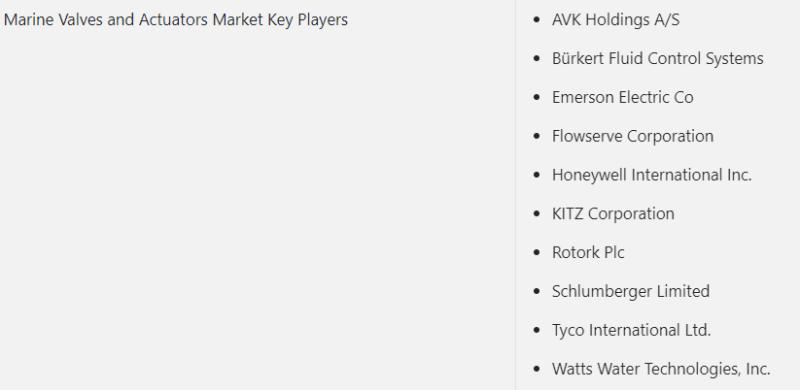
Task: Click the bullet beside KITZ Corporation
Action: tap(536, 214)
